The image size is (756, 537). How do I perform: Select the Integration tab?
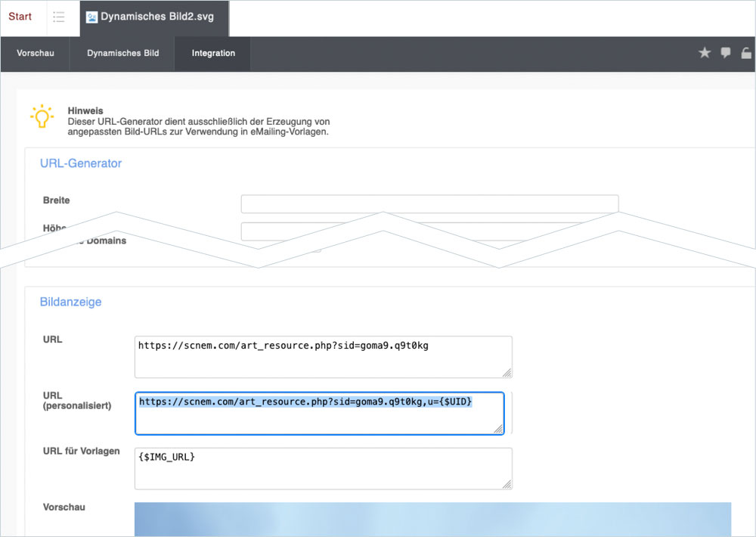[213, 54]
